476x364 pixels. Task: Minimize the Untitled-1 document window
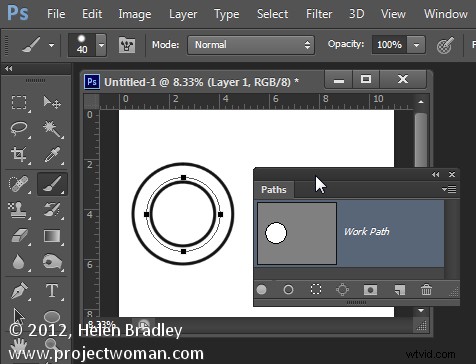tap(339, 79)
